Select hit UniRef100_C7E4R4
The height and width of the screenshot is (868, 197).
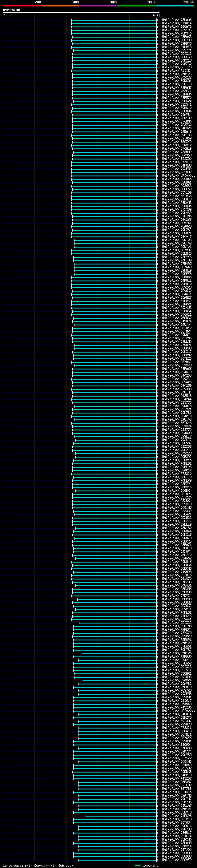coord(176,514)
